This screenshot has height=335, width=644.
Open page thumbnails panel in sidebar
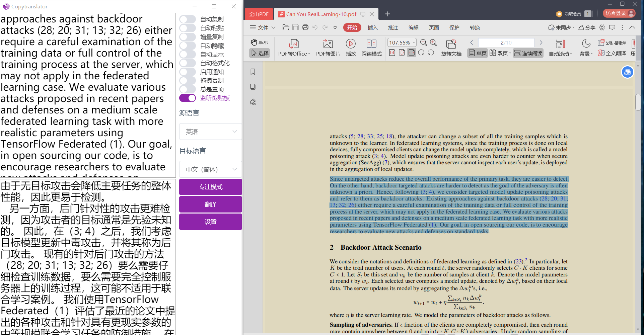pyautogui.click(x=253, y=87)
